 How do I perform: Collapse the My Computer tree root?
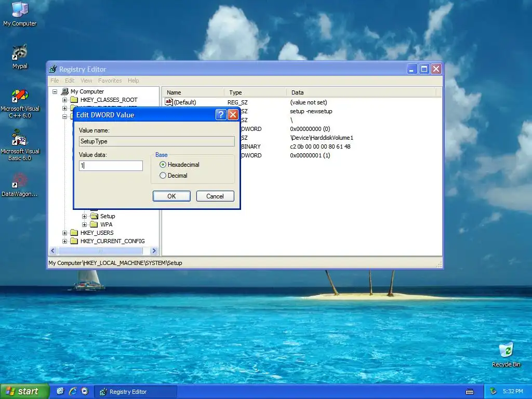(x=55, y=91)
